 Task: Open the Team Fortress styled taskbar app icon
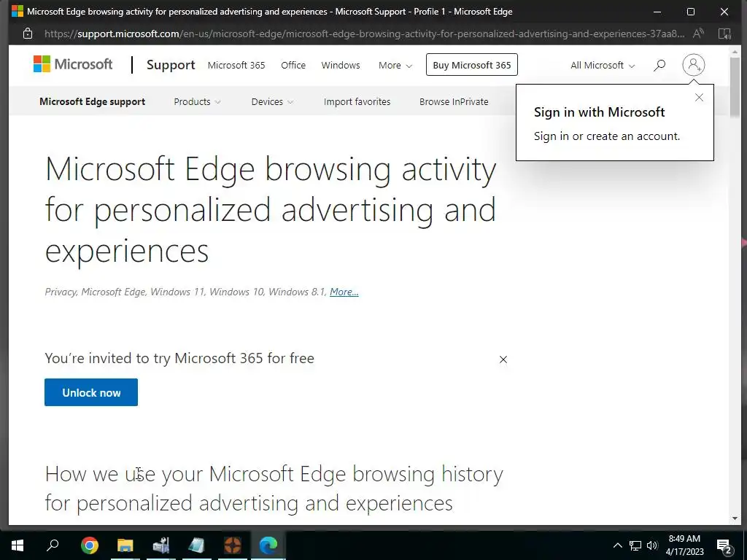233,545
